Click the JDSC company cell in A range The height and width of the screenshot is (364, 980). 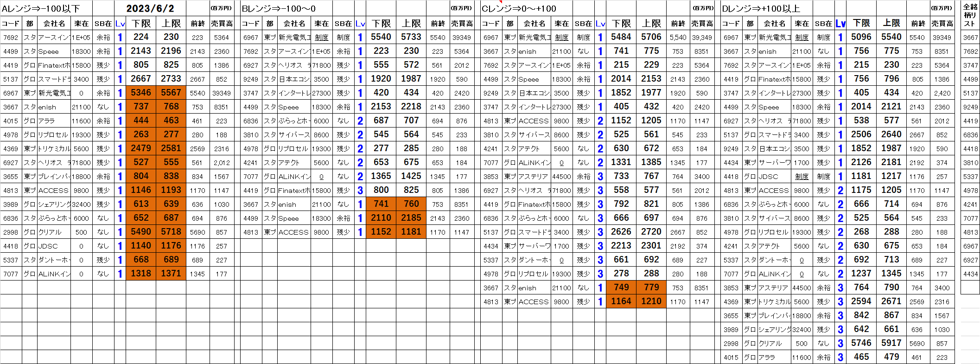pyautogui.click(x=54, y=246)
